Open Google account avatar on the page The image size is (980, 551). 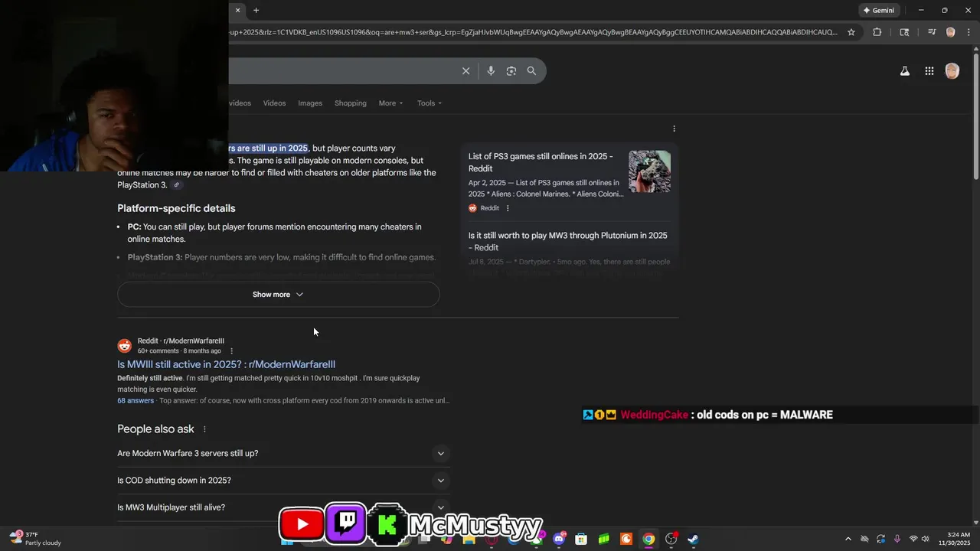click(952, 71)
